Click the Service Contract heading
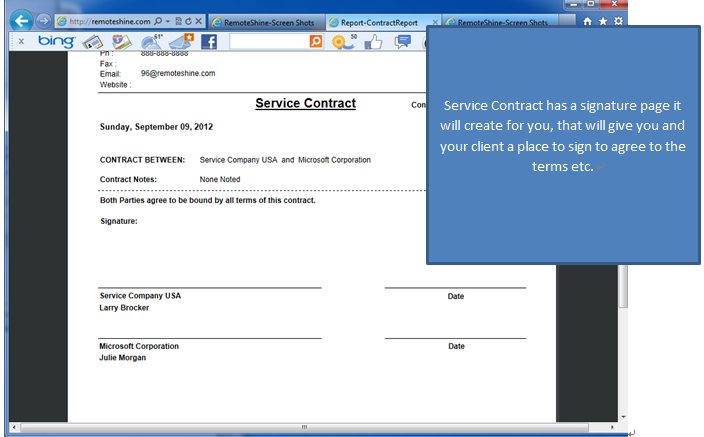 click(305, 103)
